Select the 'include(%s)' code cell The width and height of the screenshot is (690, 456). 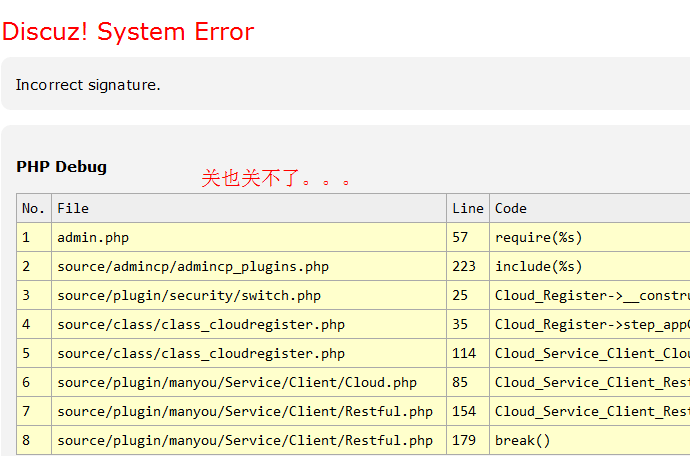click(x=590, y=266)
